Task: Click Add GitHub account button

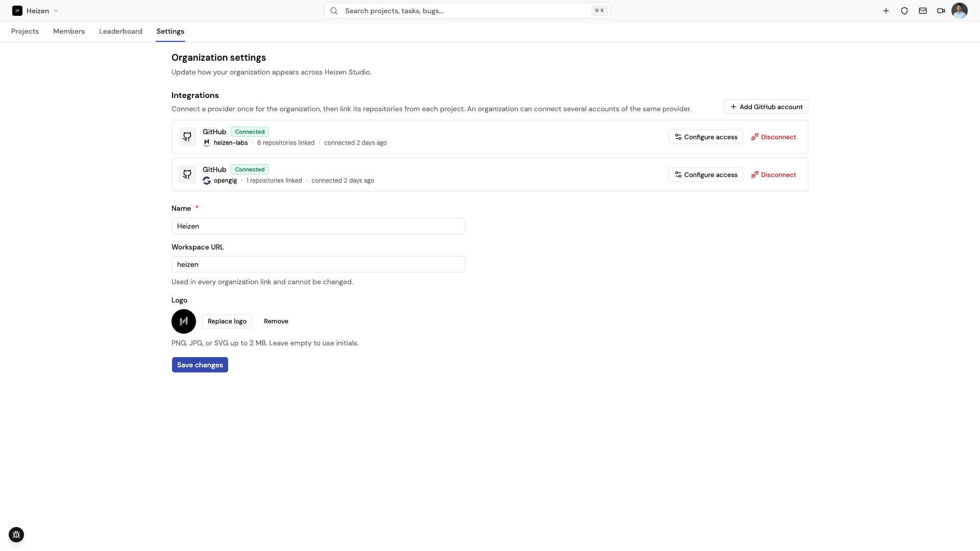Action: click(766, 107)
